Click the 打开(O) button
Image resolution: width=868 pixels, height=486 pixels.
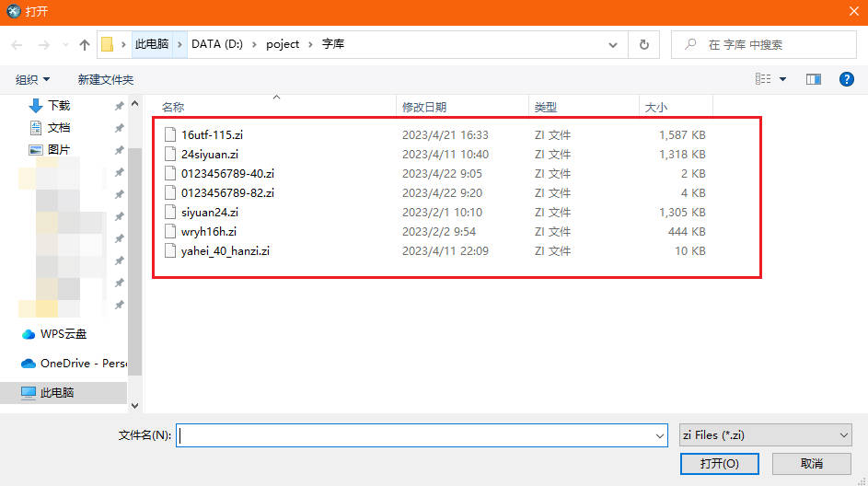point(720,463)
